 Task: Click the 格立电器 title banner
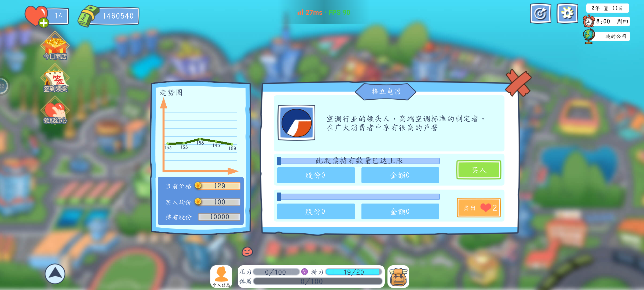coord(386,92)
